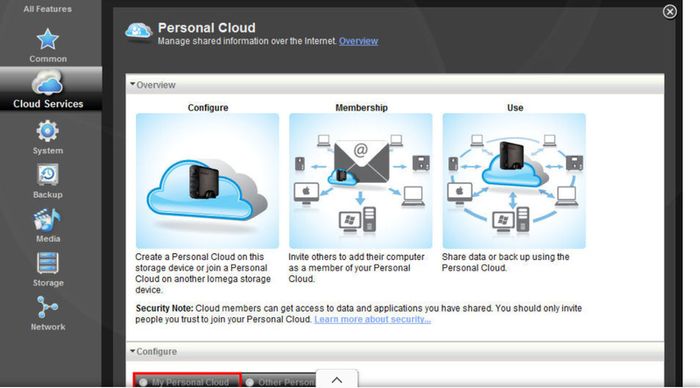700x388 pixels.
Task: Open the Storage drive icon
Action: (47, 263)
